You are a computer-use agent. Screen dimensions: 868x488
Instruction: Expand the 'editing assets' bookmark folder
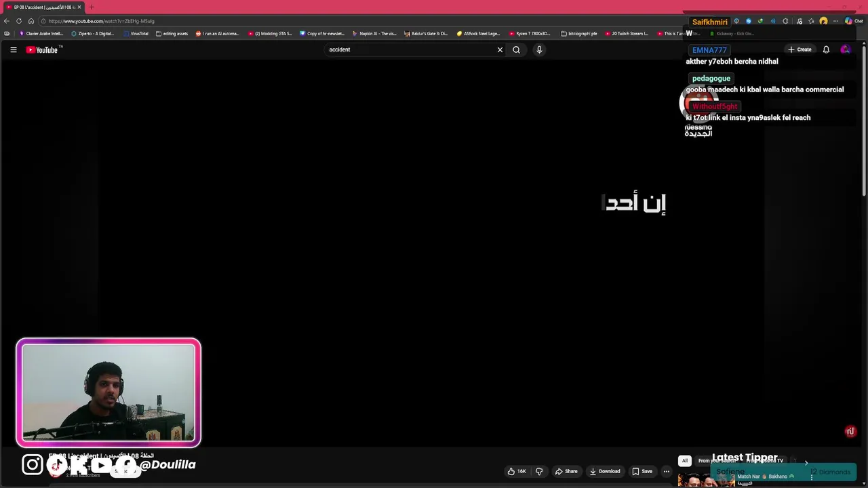click(x=172, y=33)
